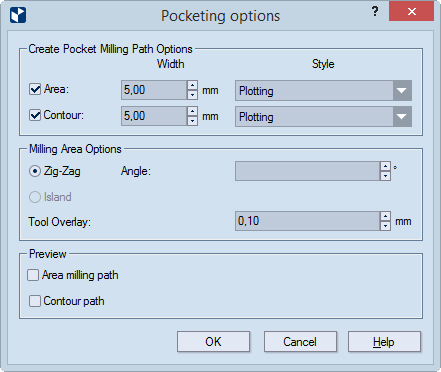Increase Area width with up arrow
441x372 pixels.
tap(192, 85)
